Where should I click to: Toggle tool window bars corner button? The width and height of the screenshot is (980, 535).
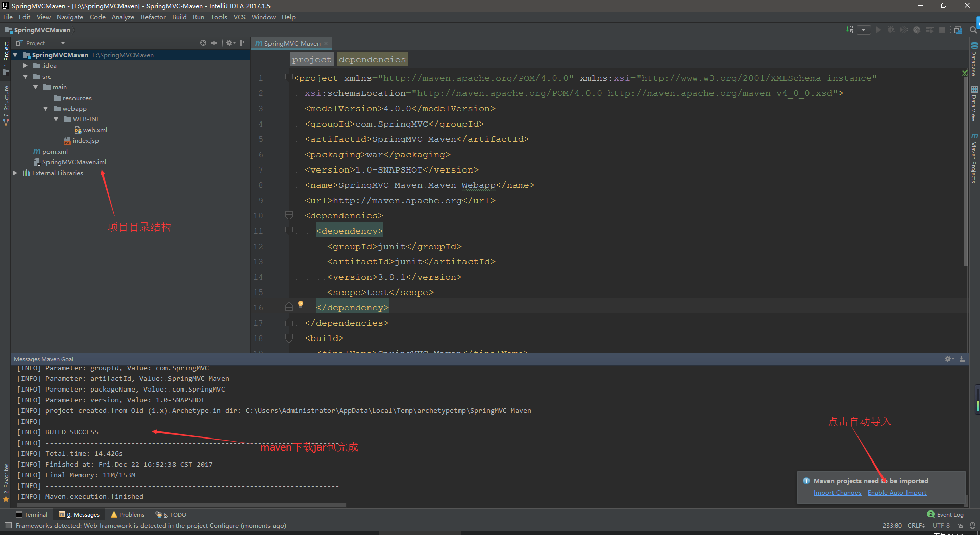(8, 526)
